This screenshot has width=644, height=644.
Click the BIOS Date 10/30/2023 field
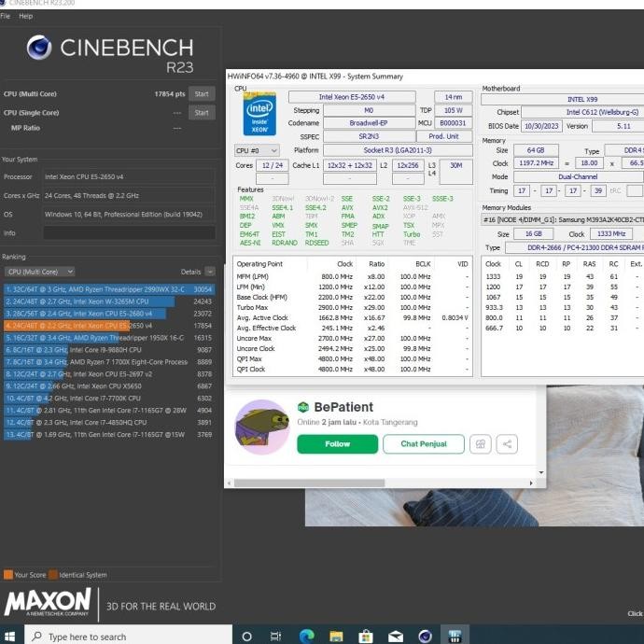541,127
